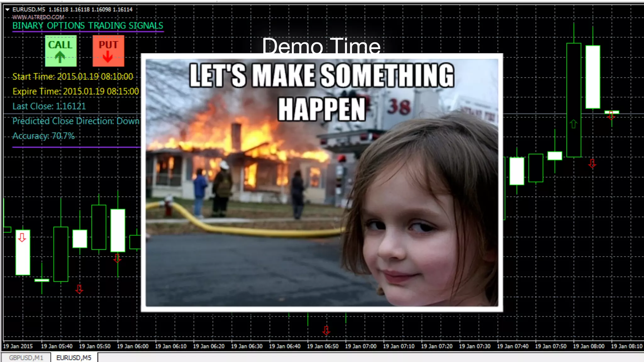
Task: Click the Demo Time heading
Action: pyautogui.click(x=321, y=46)
